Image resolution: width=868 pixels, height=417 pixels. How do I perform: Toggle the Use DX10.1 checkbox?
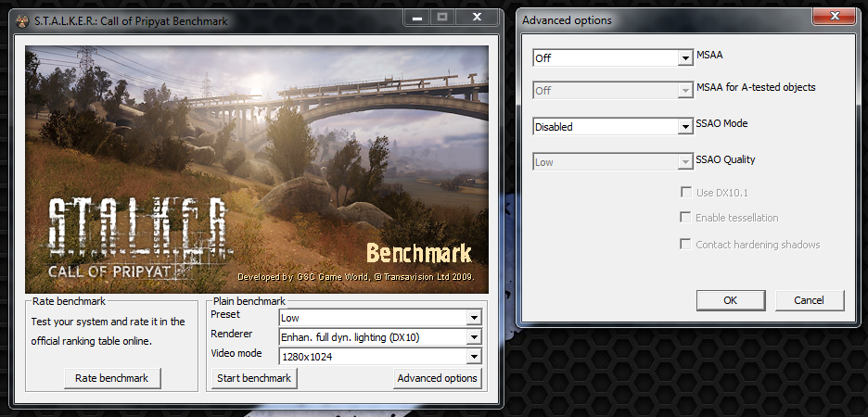pos(685,192)
